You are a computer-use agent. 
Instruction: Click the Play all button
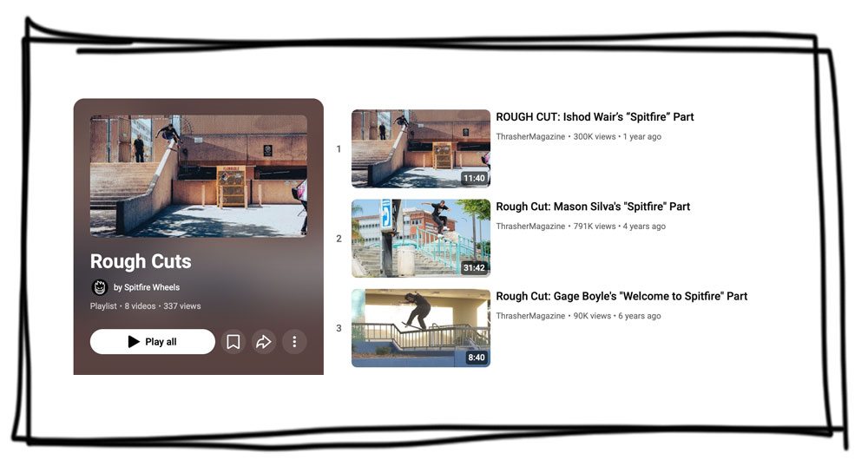point(152,342)
